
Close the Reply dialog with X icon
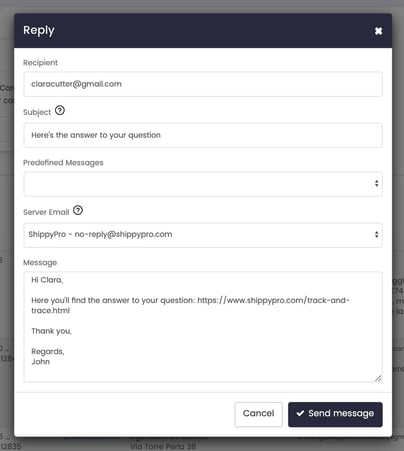click(378, 31)
